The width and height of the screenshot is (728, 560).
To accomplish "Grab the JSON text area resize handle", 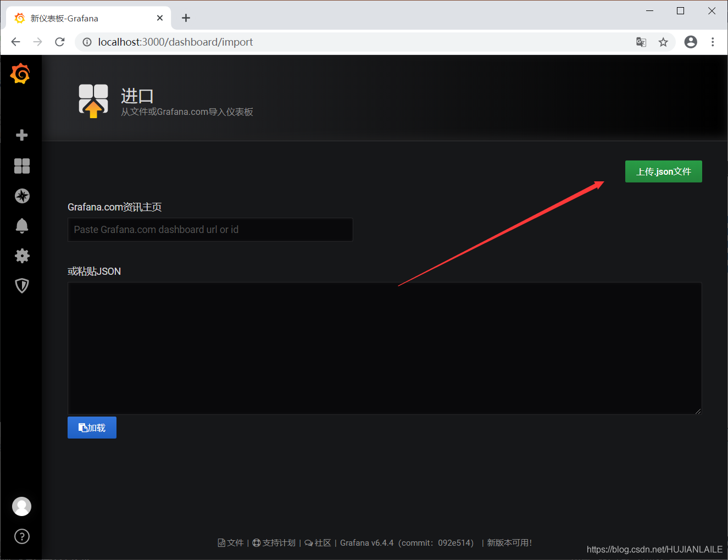I will pos(698,411).
